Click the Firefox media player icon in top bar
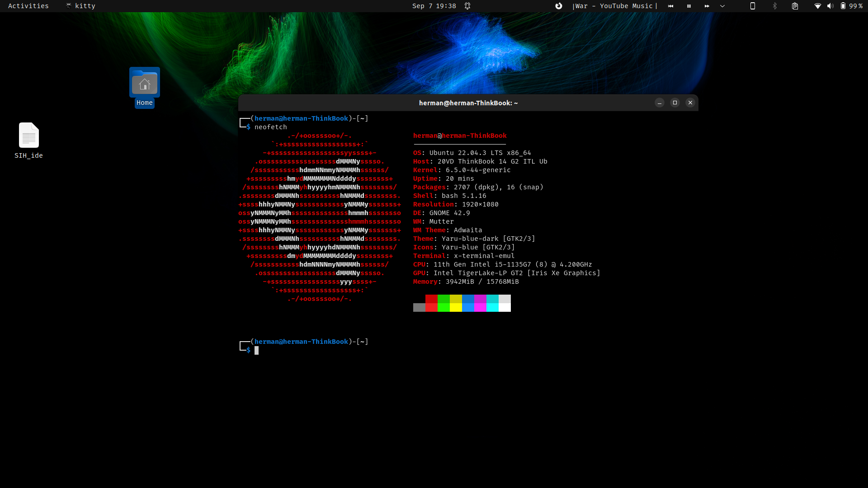The height and width of the screenshot is (488, 868). 559,6
